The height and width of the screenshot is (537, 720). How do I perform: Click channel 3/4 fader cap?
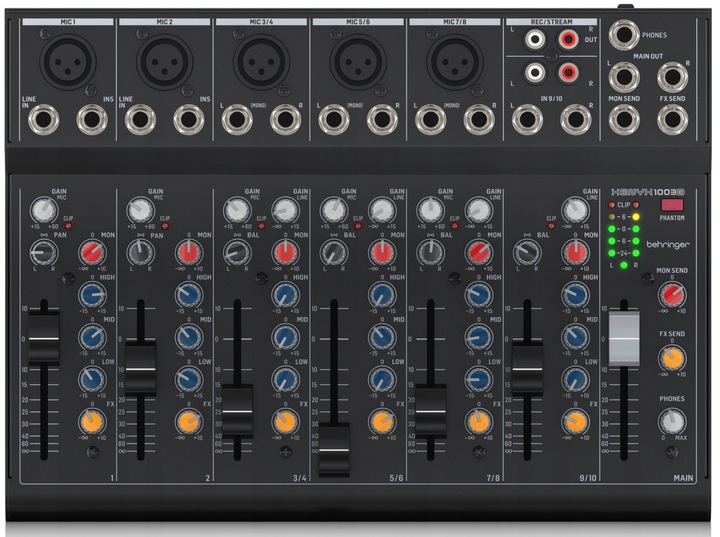pos(237,411)
